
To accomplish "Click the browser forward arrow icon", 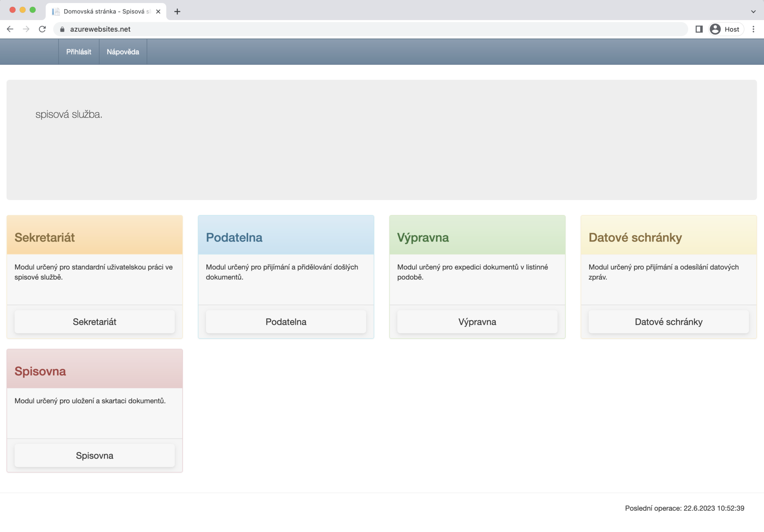I will pyautogui.click(x=26, y=29).
